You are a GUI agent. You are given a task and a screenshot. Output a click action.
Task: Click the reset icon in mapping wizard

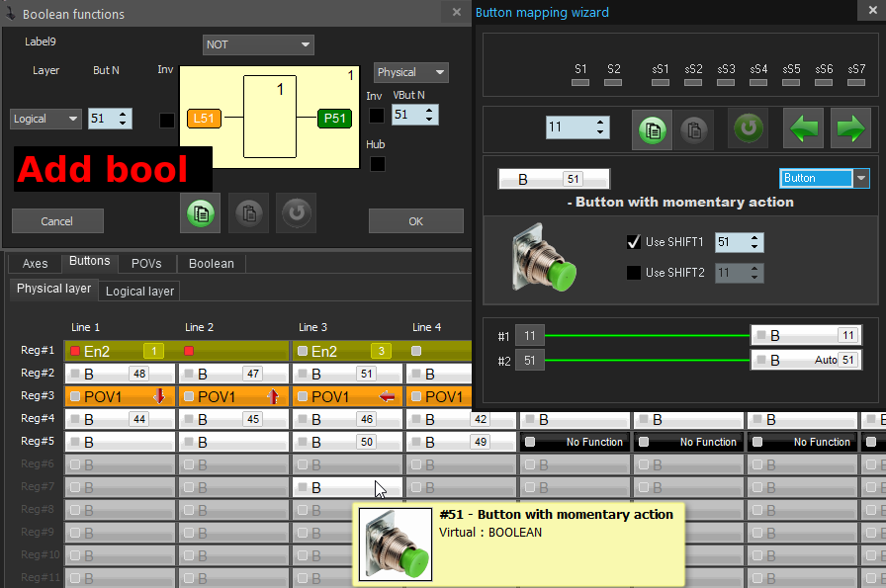coord(748,128)
